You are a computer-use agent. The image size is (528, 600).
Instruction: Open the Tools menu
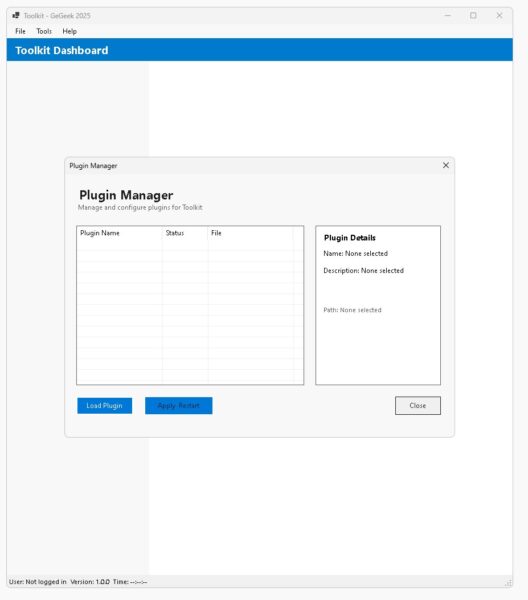pos(44,31)
